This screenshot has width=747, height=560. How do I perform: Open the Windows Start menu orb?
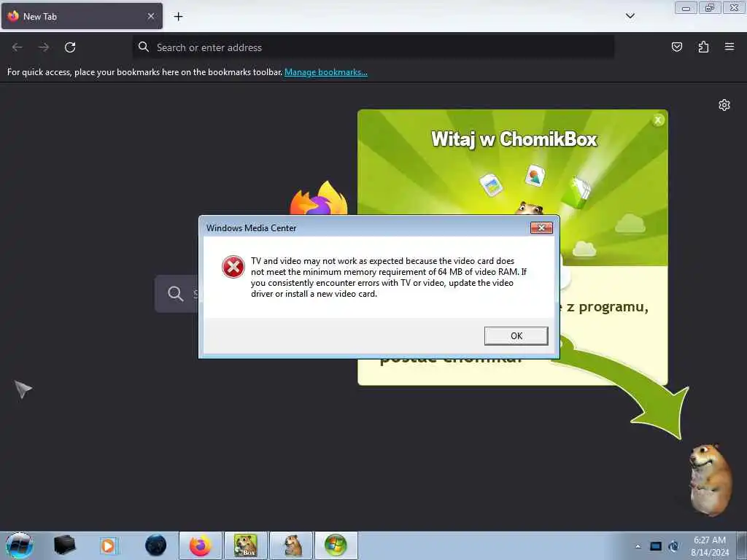20,545
